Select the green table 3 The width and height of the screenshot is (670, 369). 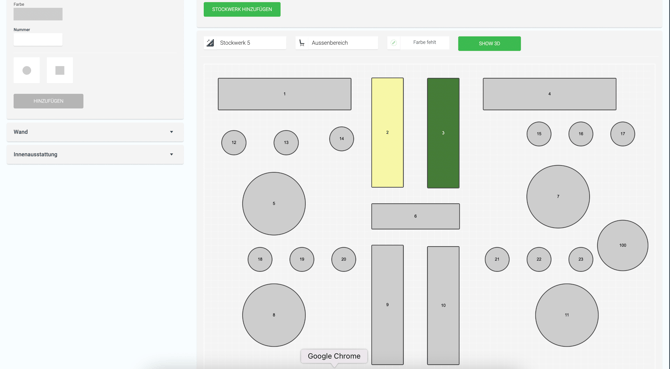pos(443,133)
